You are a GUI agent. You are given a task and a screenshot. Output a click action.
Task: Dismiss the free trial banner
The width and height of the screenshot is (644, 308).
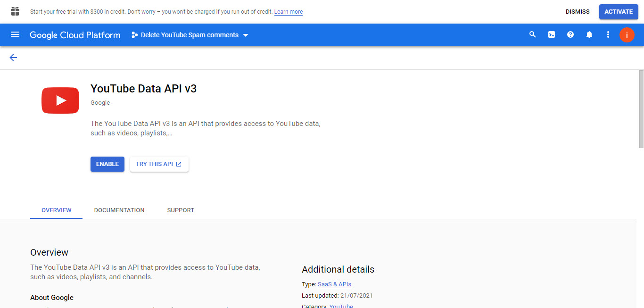pyautogui.click(x=578, y=12)
